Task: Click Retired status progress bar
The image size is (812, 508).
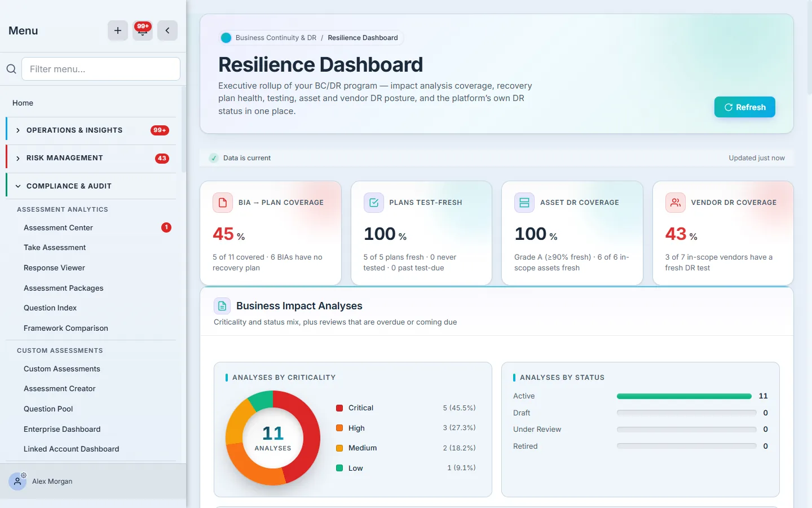Action: (x=686, y=446)
